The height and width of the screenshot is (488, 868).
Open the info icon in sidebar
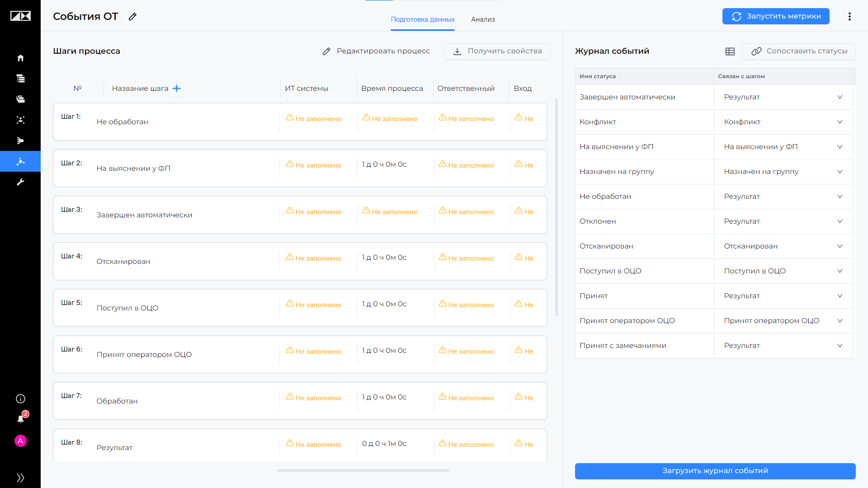click(x=20, y=399)
